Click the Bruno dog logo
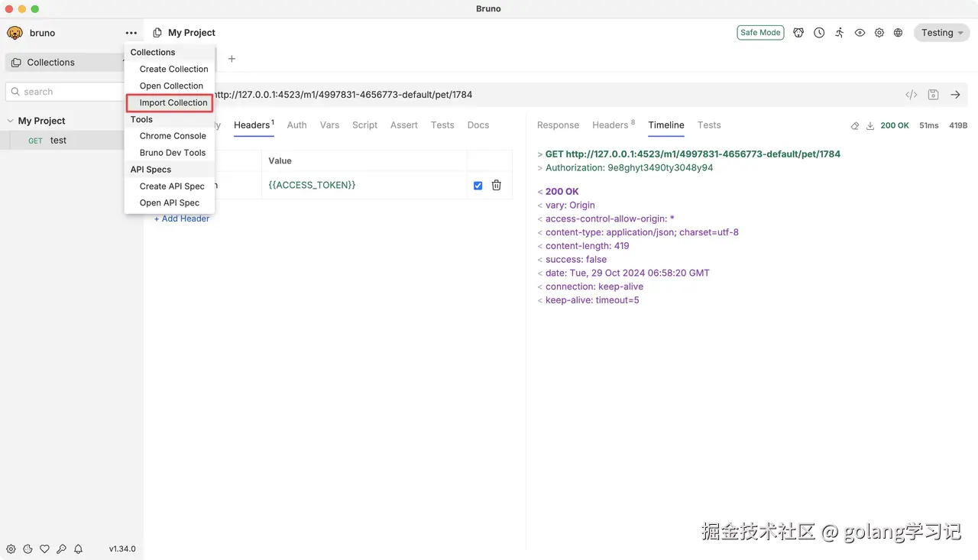This screenshot has height=560, width=978. (x=15, y=33)
